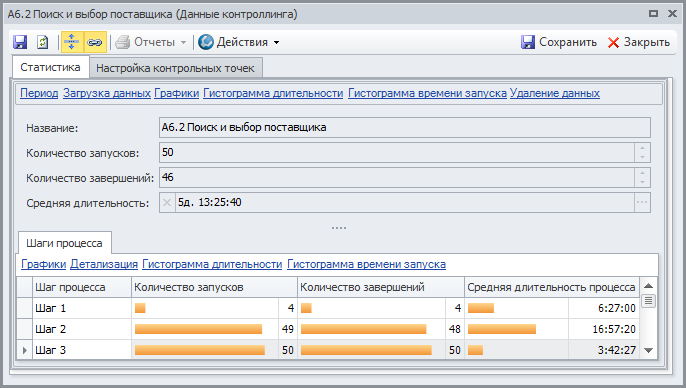Image resolution: width=686 pixels, height=388 pixels.
Task: Switch to Настройка контрольных точек tab
Action: 175,68
